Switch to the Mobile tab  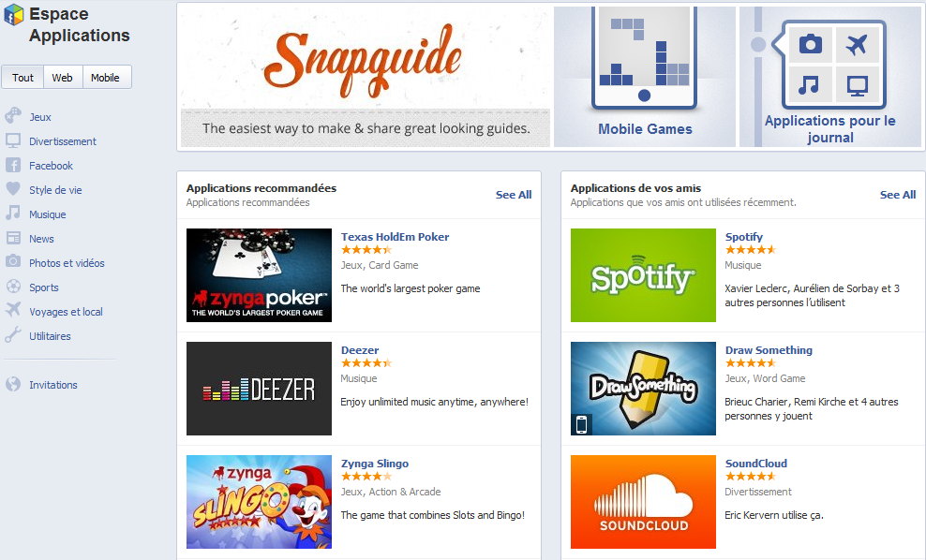(105, 78)
